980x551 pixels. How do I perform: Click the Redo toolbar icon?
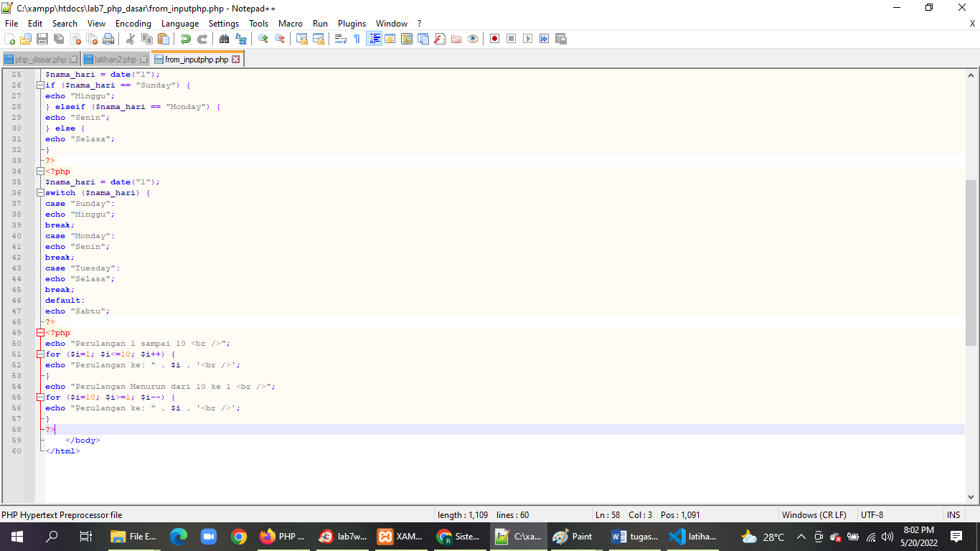[x=202, y=39]
